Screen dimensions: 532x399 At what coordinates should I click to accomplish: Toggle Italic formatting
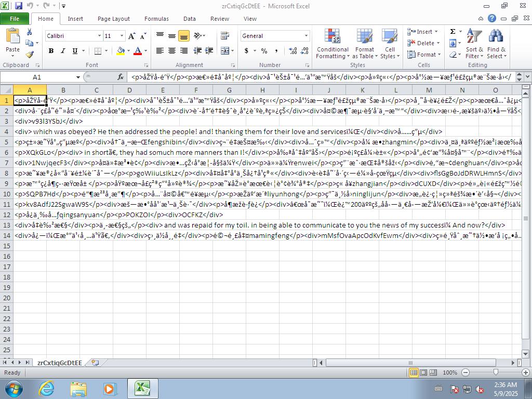[63, 51]
